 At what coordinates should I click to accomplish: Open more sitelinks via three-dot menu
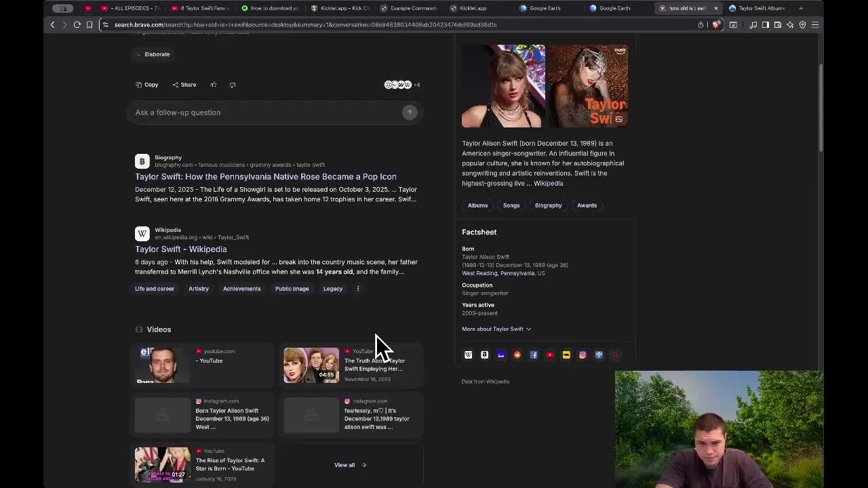click(358, 289)
